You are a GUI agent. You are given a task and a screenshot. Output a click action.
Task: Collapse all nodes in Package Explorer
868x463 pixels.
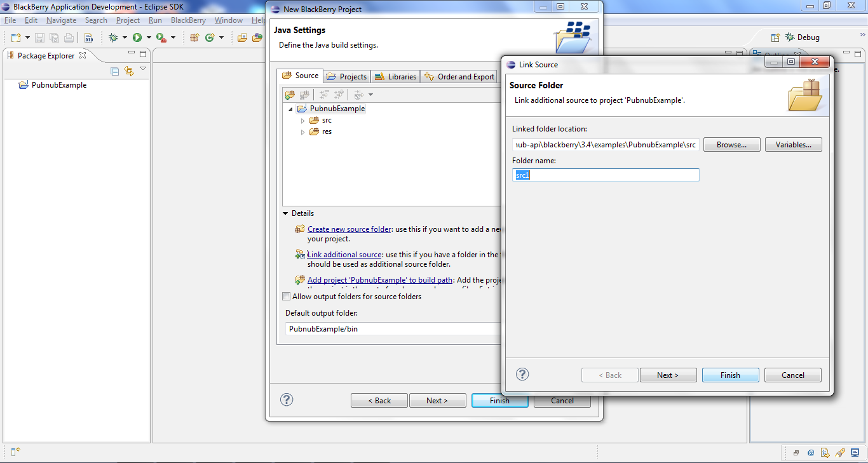(x=114, y=70)
